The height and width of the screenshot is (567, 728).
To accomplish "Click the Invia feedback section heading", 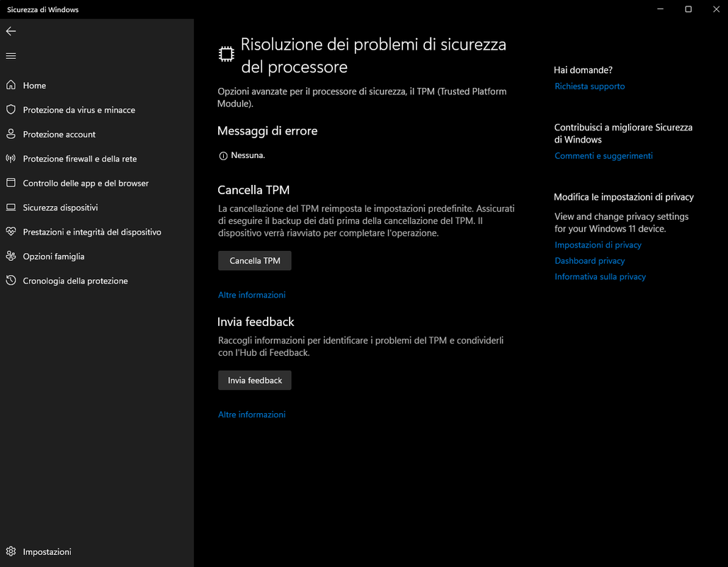I will 256,322.
